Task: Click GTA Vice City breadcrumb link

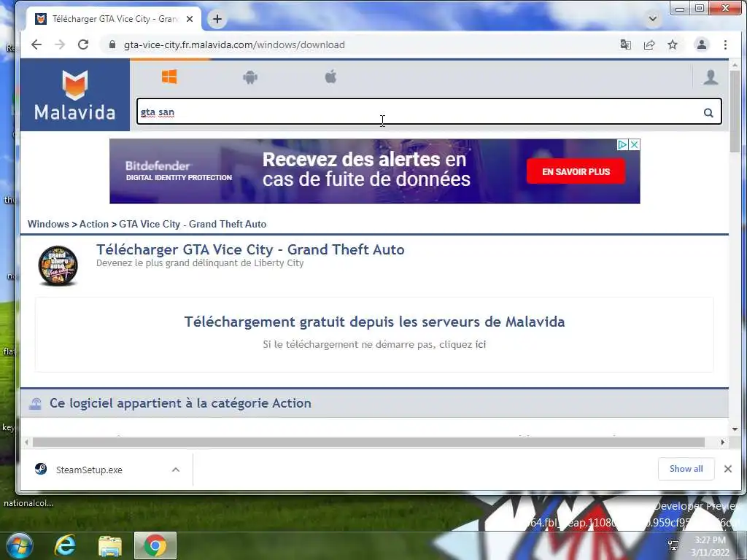Action: [x=193, y=224]
